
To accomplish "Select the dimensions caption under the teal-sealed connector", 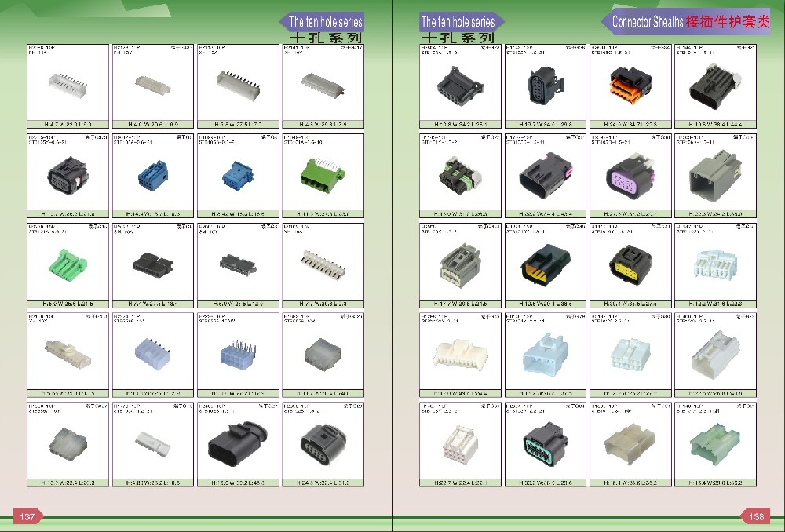I will point(546,483).
